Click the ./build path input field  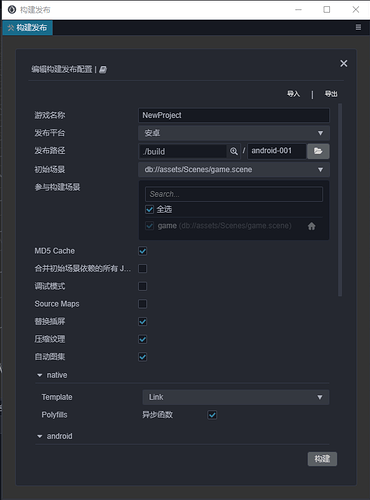click(x=183, y=151)
